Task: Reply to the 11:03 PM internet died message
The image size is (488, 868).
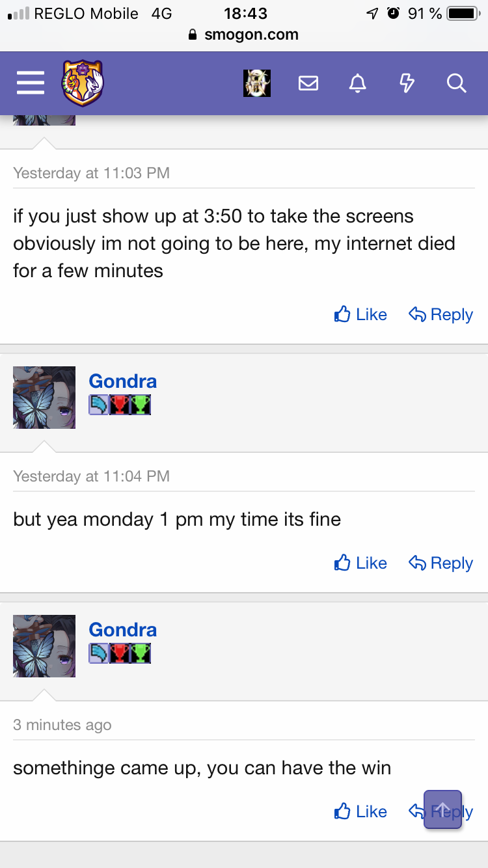Action: pyautogui.click(x=441, y=315)
